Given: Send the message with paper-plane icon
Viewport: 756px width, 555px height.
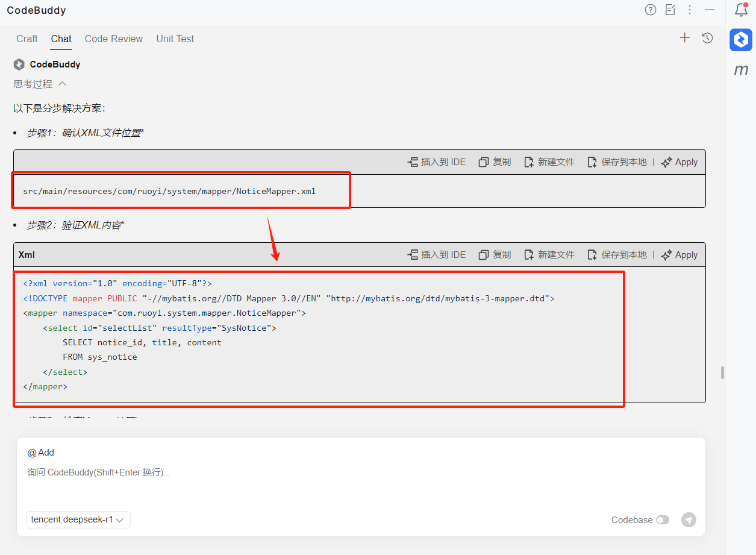Looking at the screenshot, I should click(x=689, y=519).
